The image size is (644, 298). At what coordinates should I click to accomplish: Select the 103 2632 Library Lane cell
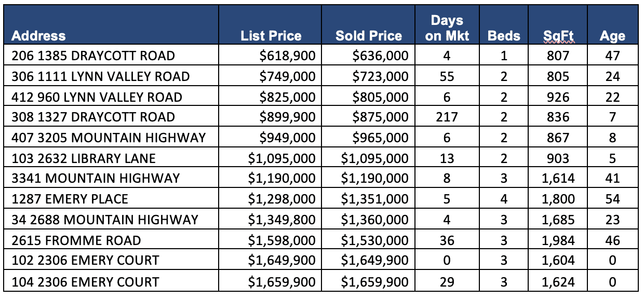click(84, 158)
